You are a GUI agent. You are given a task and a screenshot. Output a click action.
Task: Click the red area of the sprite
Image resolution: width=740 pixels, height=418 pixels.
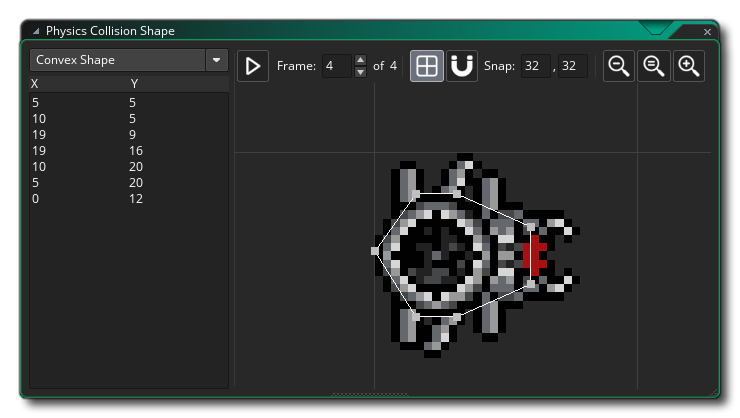(x=534, y=255)
